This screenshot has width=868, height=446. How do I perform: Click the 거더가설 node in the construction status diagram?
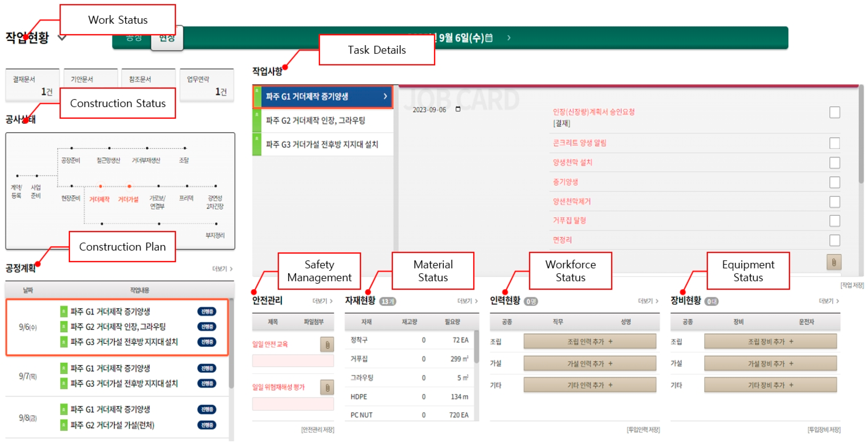click(129, 186)
